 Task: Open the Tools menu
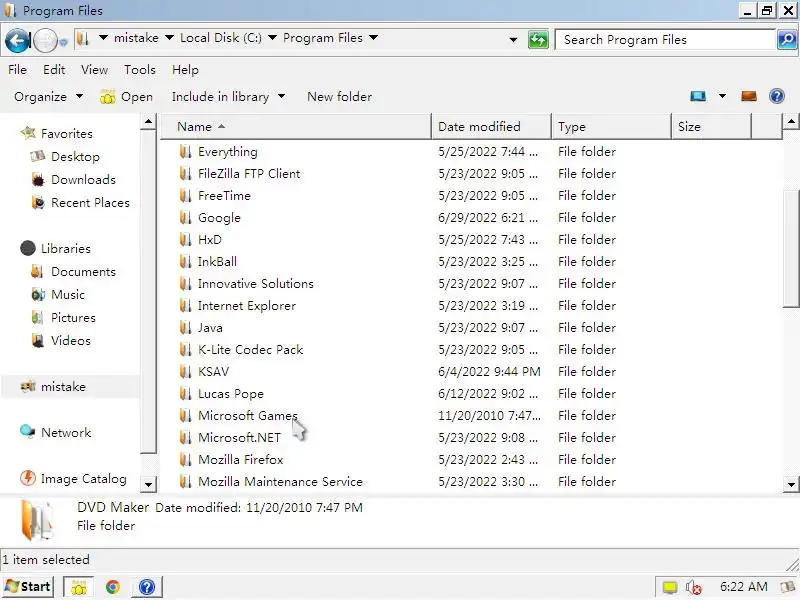pos(140,69)
